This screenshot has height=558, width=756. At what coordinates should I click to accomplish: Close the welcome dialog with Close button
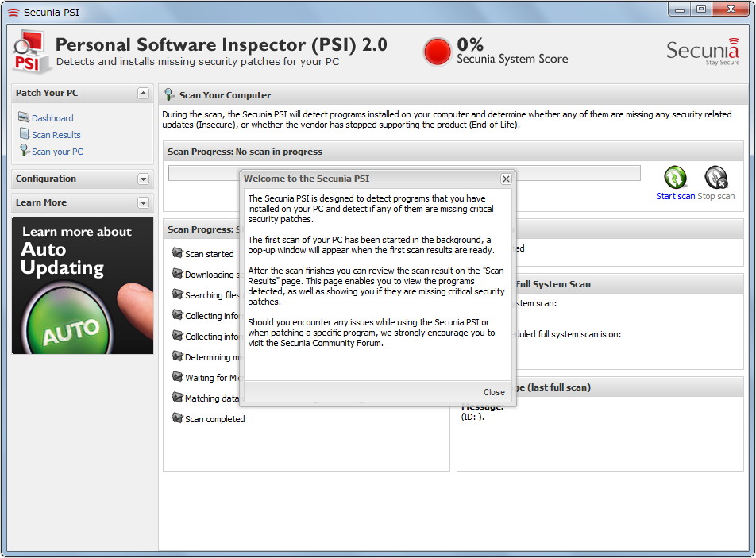(494, 392)
